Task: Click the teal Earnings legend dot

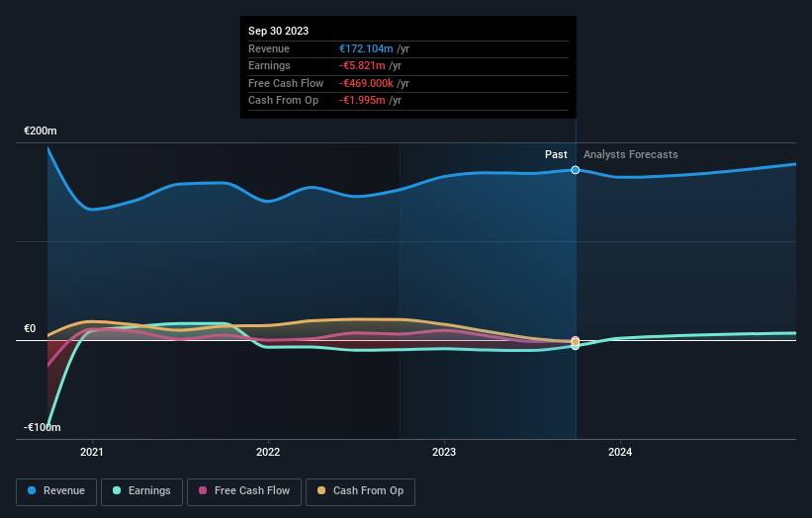Action: click(x=117, y=490)
